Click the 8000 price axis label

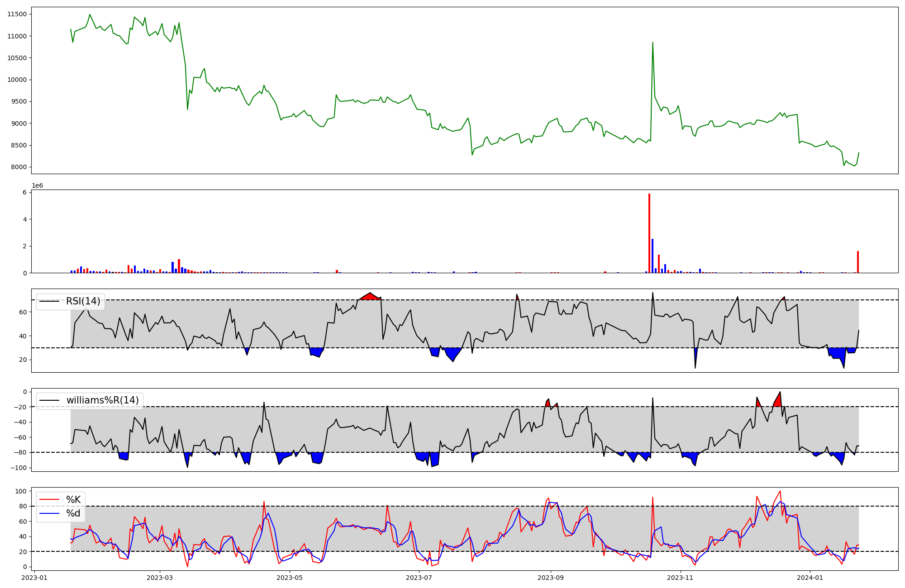(19, 167)
